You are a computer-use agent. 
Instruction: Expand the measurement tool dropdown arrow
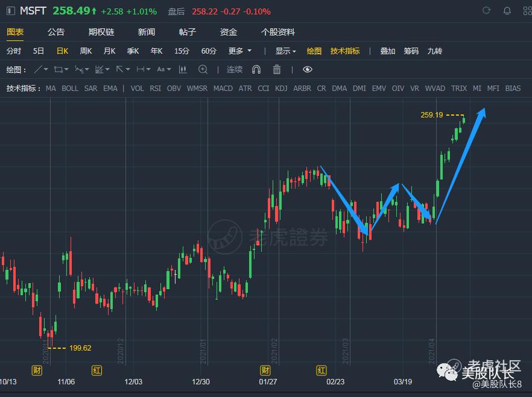[148, 69]
